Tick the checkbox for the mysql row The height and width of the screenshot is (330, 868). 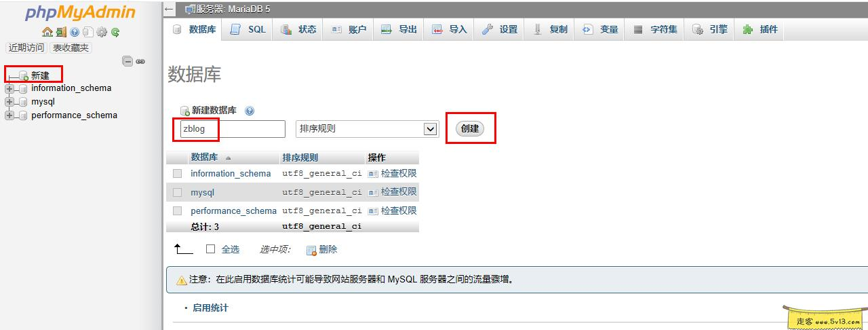tap(177, 192)
